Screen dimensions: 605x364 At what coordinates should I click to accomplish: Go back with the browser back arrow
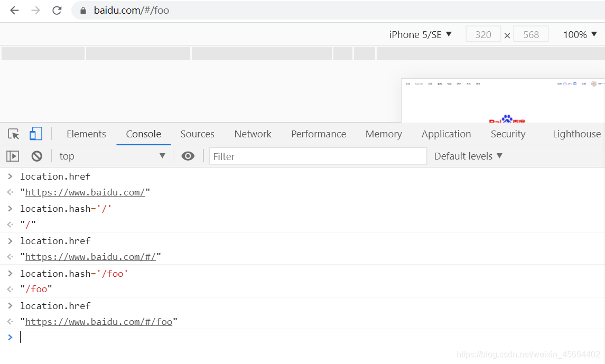(14, 11)
